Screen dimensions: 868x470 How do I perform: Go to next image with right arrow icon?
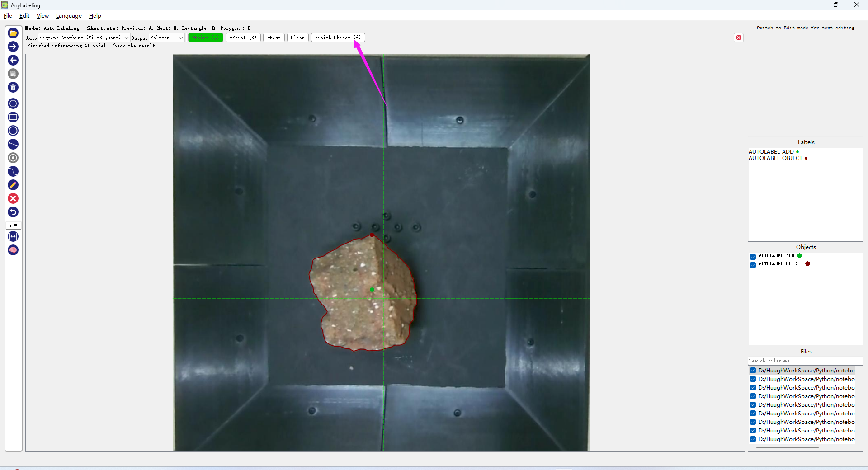[13, 47]
